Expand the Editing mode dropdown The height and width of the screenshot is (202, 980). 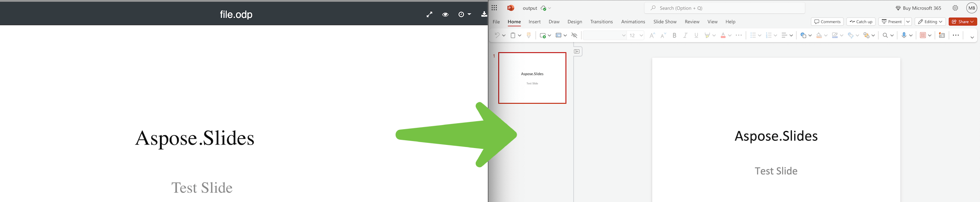[x=930, y=22]
